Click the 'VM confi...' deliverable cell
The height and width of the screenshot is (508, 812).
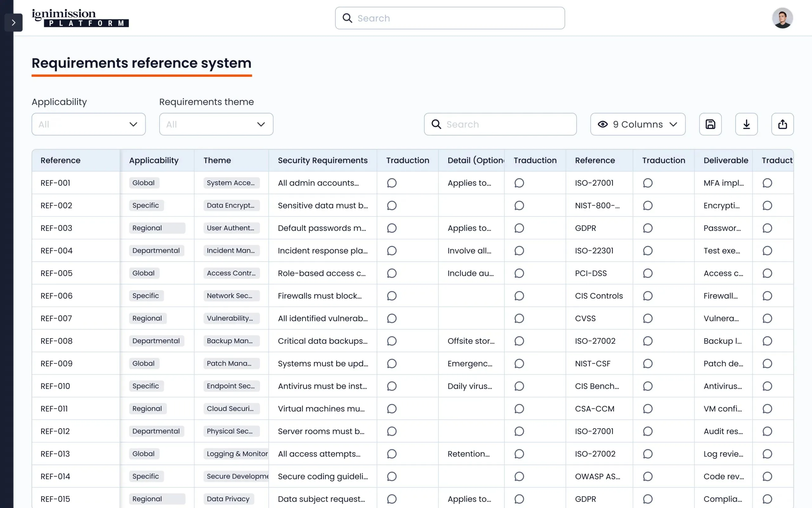pyautogui.click(x=723, y=409)
